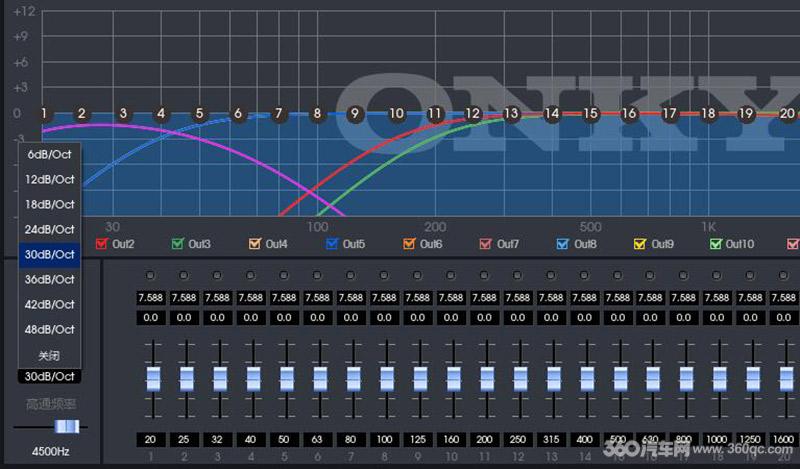Viewport: 800px width, 469px height.
Task: Choose 48dB/Oct from the slope list
Action: (49, 329)
